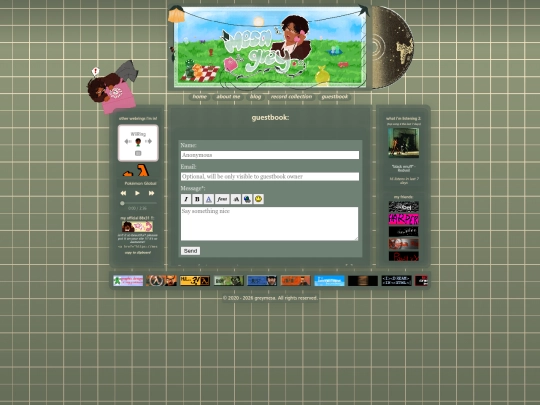This screenshot has height=405, width=540.
Task: Skip to previous track in player
Action: (123, 193)
